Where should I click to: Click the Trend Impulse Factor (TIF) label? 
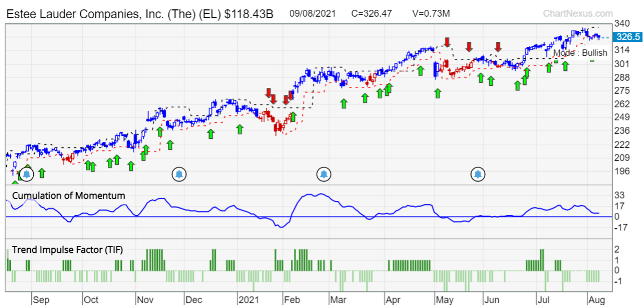pos(67,250)
